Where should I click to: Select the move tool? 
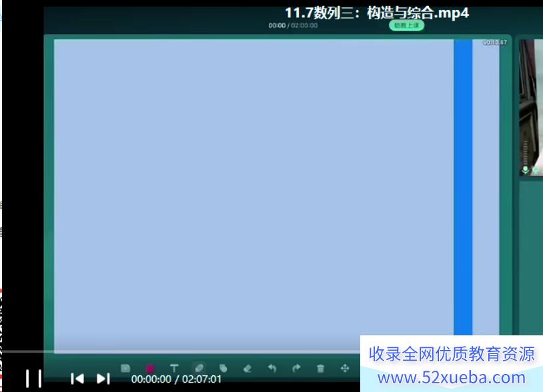[x=345, y=368]
